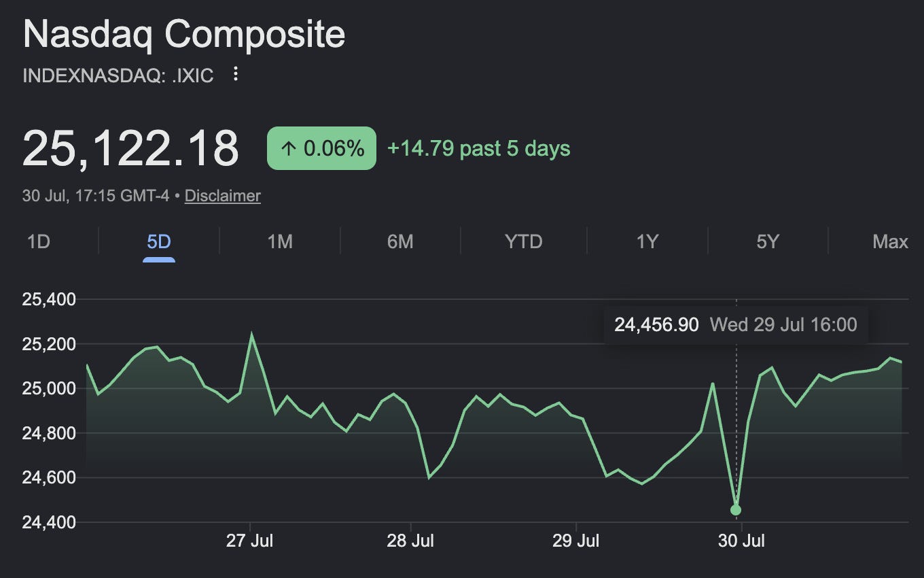This screenshot has height=578, width=924.
Task: Click the 30 Jul date label
Action: click(741, 541)
